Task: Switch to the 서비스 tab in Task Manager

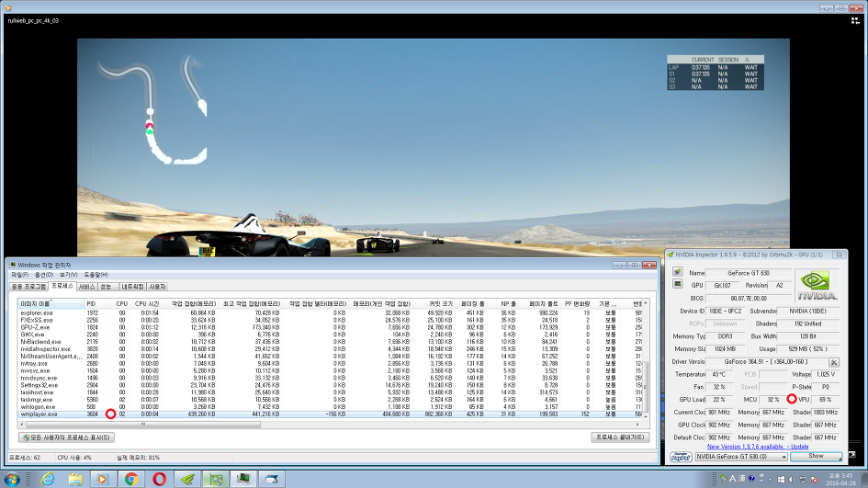Action: click(x=86, y=287)
